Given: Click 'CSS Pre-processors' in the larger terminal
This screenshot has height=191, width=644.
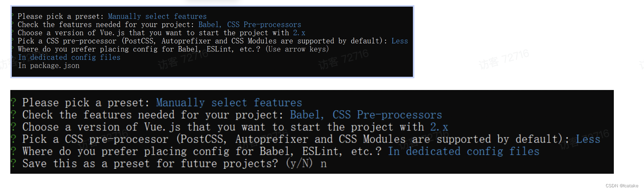Looking at the screenshot, I should 387,115.
